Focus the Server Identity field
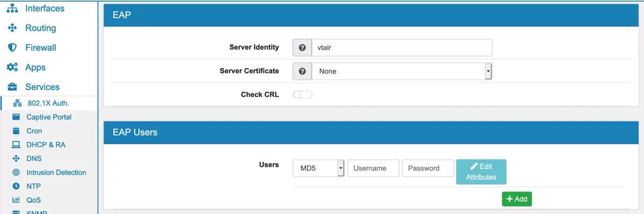644x214 pixels. coord(402,48)
